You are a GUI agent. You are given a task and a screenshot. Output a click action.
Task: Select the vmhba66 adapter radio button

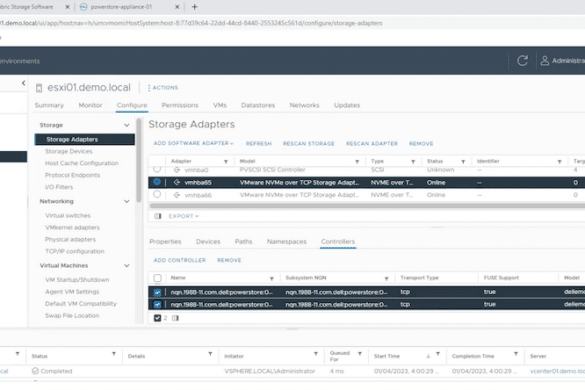pos(157,194)
